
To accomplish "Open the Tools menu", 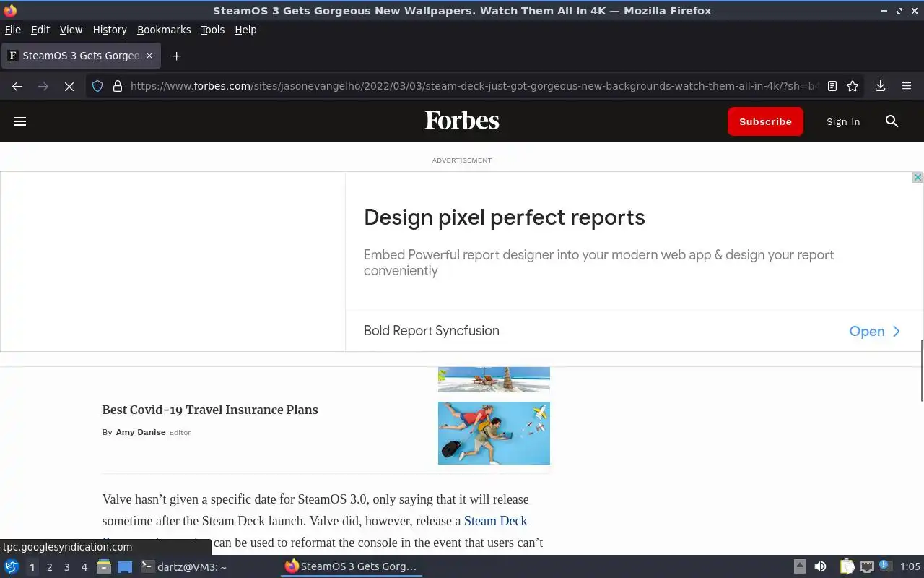I will click(x=212, y=30).
